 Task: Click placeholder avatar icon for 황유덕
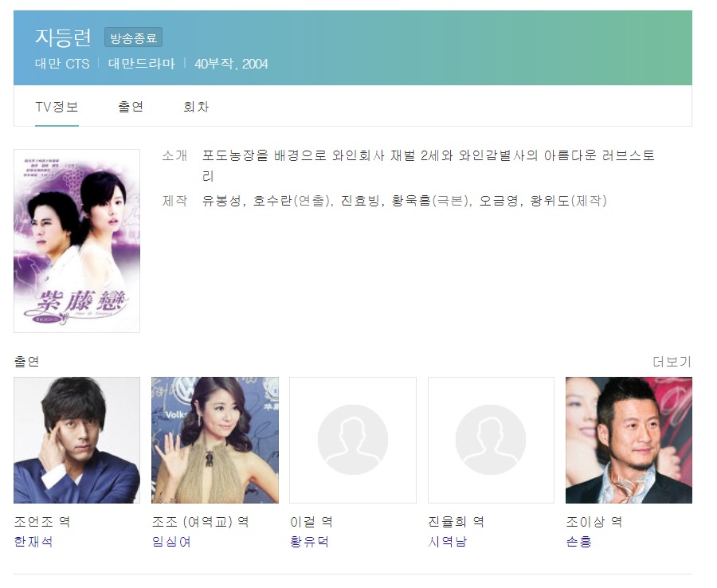(353, 441)
